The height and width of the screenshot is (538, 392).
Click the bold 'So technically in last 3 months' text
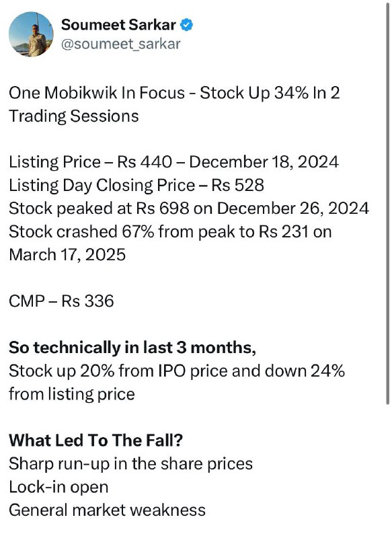click(x=132, y=348)
